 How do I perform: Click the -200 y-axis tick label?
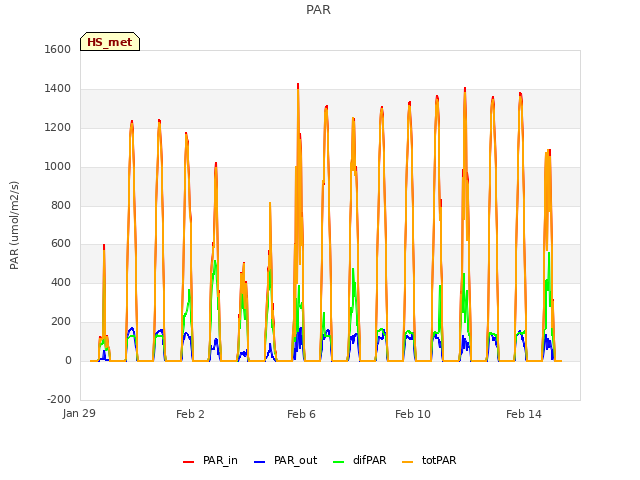coord(59,399)
